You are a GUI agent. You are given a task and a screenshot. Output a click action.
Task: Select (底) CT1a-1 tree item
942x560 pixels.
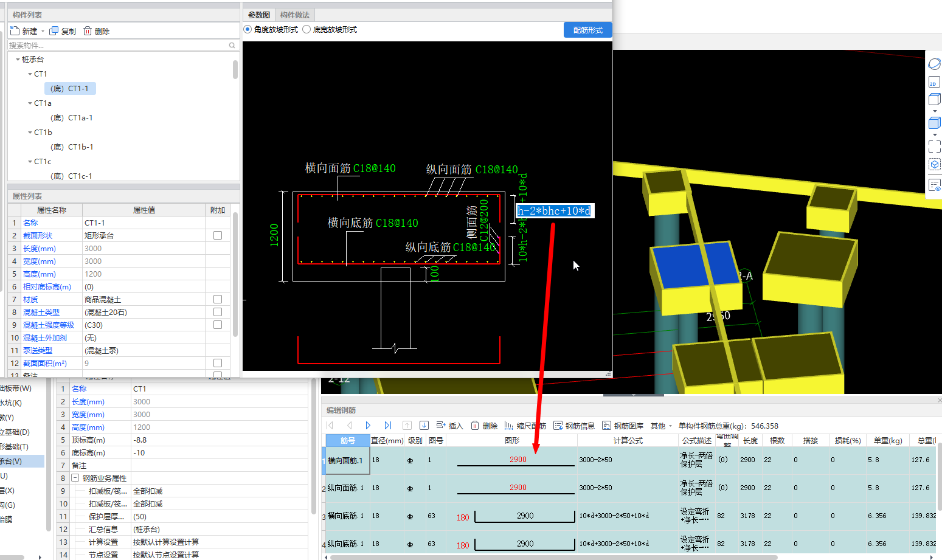tap(72, 118)
